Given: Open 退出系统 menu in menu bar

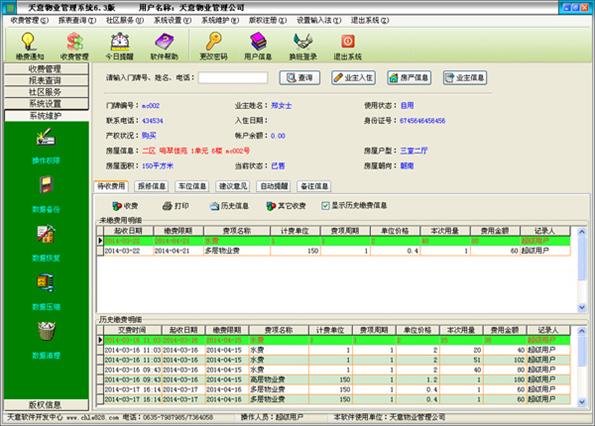Looking at the screenshot, I should tap(370, 20).
